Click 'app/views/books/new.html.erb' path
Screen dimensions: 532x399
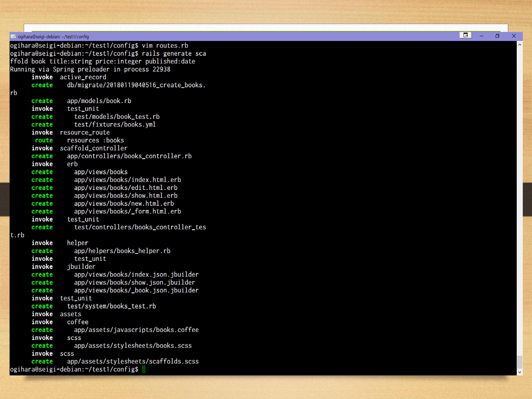[124, 203]
